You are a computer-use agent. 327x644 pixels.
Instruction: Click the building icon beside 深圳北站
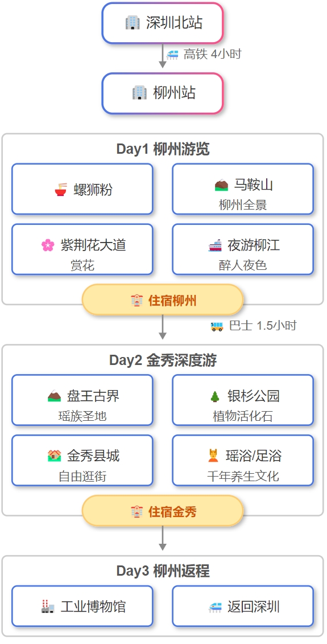coord(133,22)
